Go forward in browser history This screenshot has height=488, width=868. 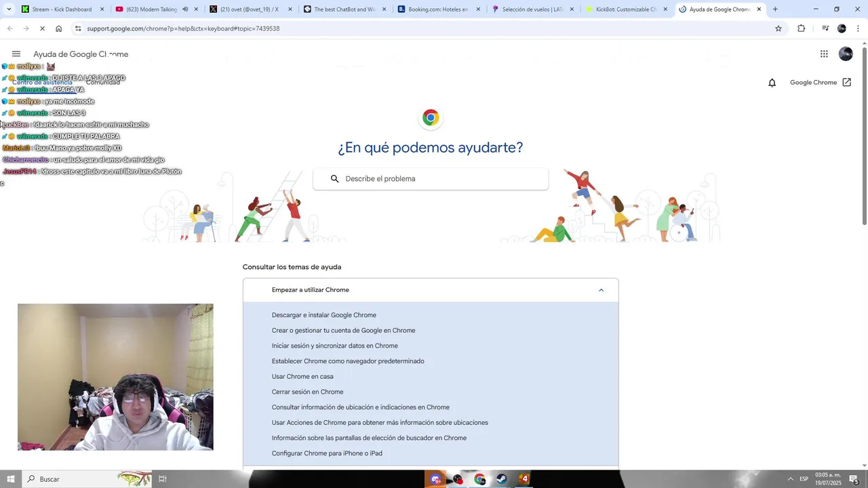coord(26,28)
